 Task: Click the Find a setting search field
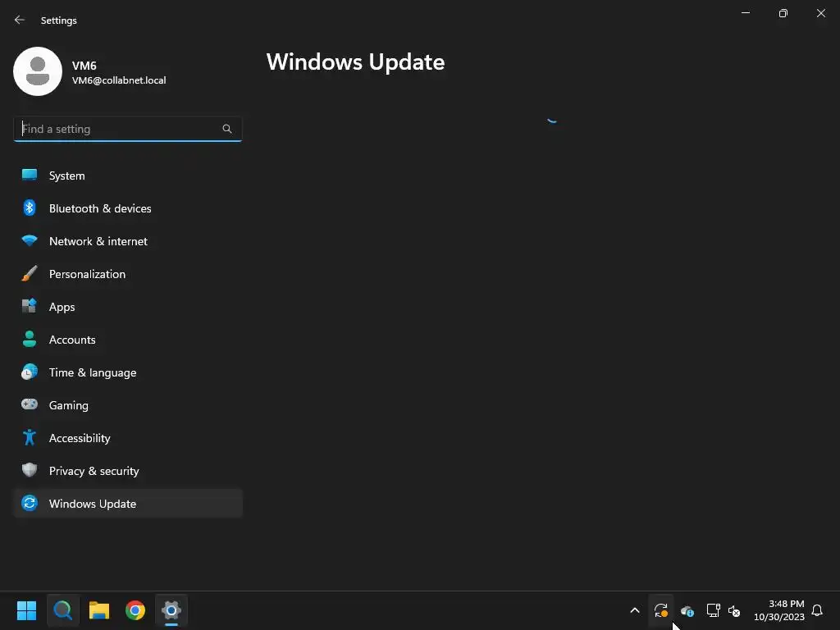127,129
